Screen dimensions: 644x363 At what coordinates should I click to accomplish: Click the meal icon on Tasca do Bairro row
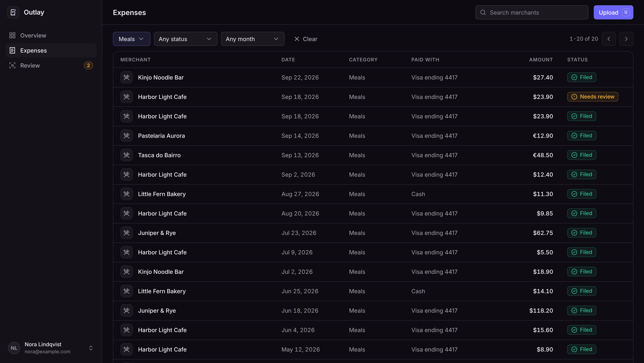pos(127,155)
